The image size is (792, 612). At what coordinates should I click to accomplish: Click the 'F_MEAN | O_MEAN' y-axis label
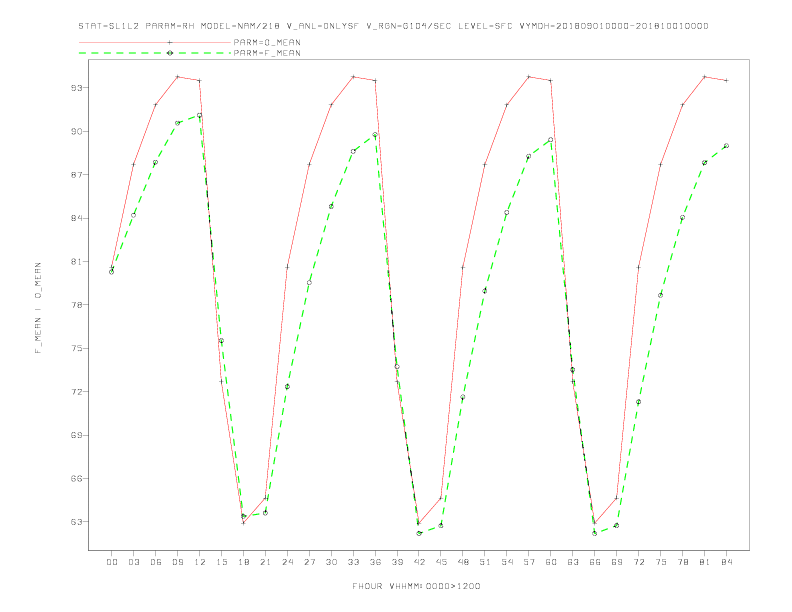38,308
